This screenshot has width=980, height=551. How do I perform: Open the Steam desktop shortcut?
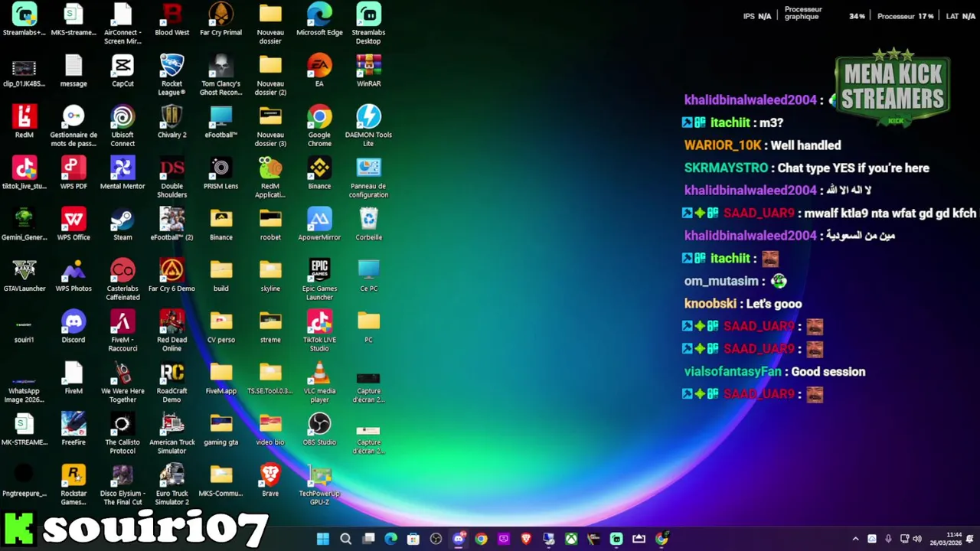click(122, 224)
